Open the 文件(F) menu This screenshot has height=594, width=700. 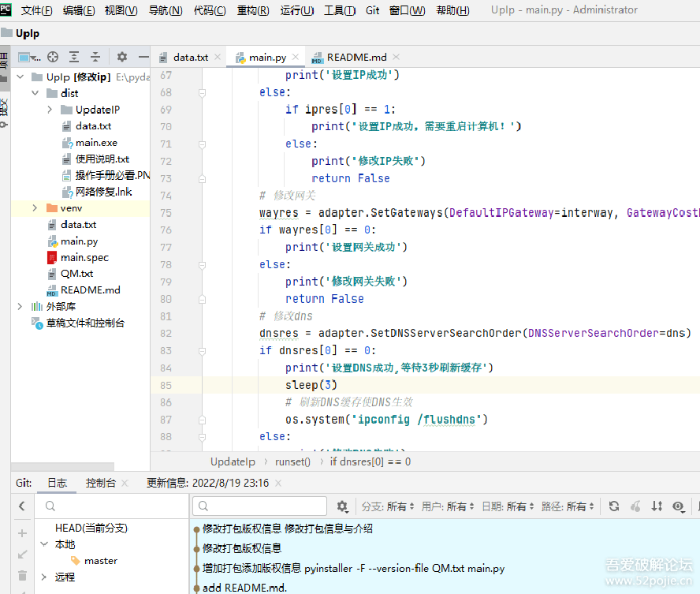point(36,10)
